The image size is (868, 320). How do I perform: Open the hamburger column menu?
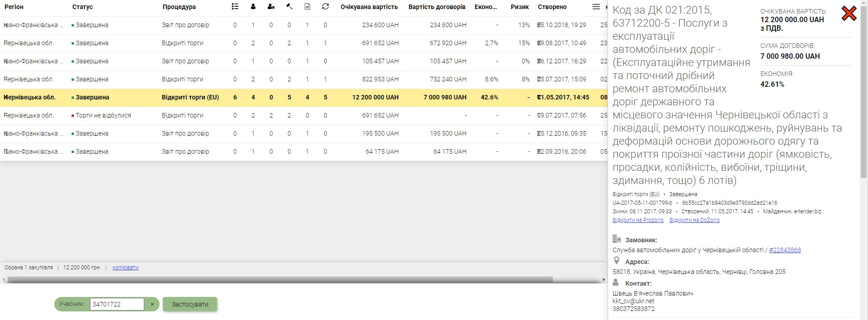[596, 7]
